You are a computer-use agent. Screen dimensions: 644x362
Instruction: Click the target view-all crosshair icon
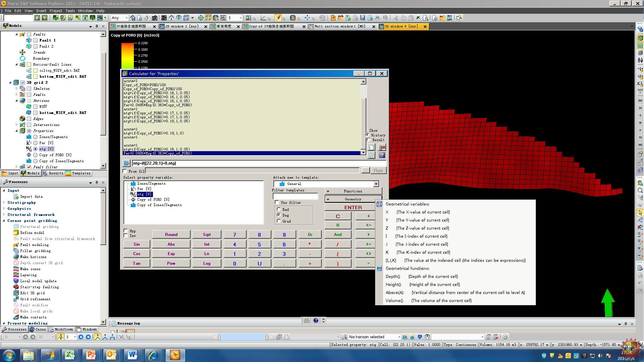(x=201, y=18)
